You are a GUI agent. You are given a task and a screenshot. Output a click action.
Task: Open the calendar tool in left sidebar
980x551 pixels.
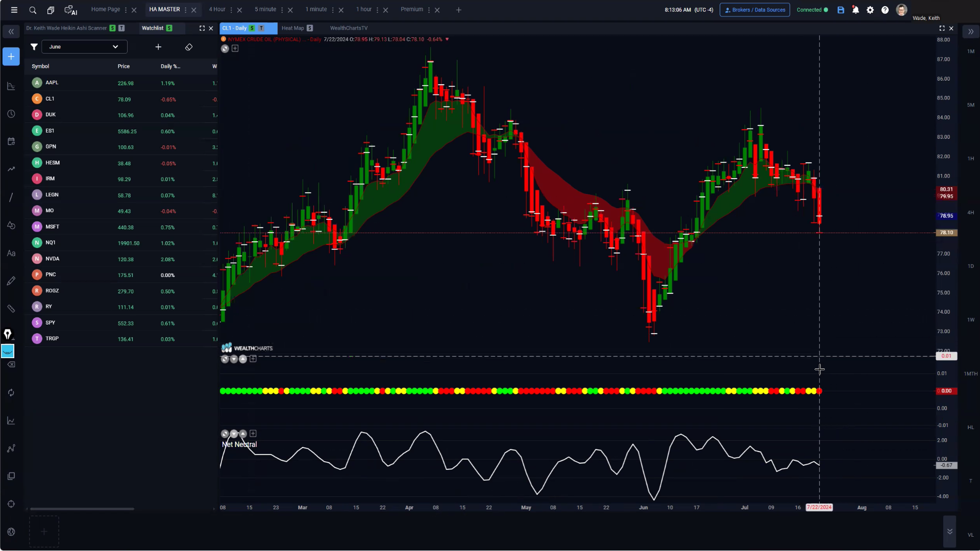[x=11, y=141]
